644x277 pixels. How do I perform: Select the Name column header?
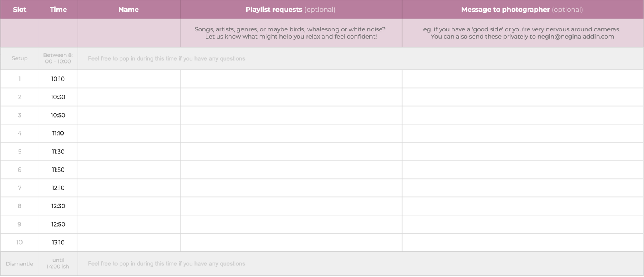(x=129, y=9)
